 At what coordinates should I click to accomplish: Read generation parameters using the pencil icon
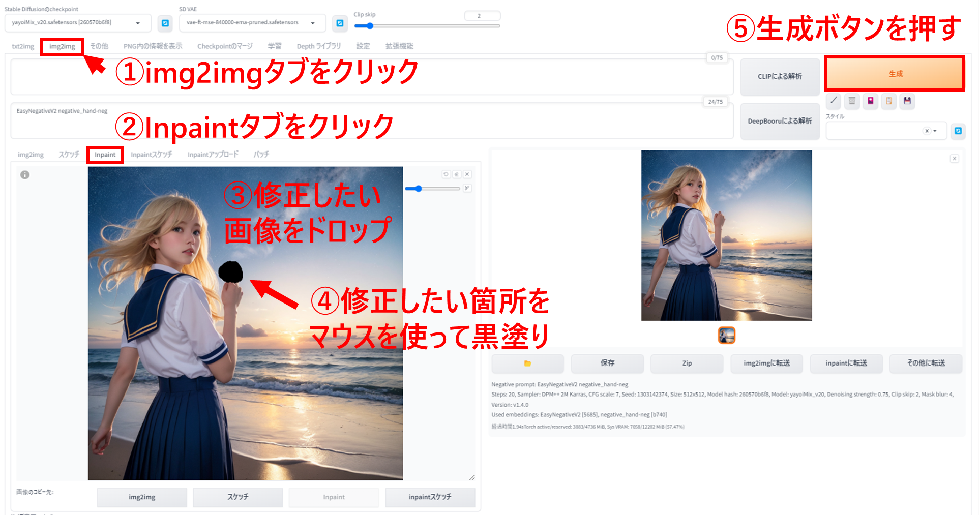pos(834,101)
